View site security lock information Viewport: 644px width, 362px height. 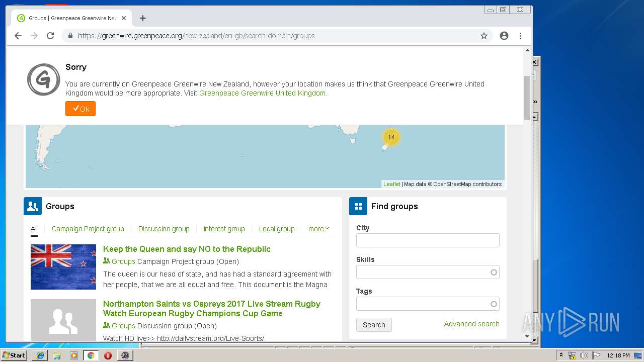[x=70, y=36]
